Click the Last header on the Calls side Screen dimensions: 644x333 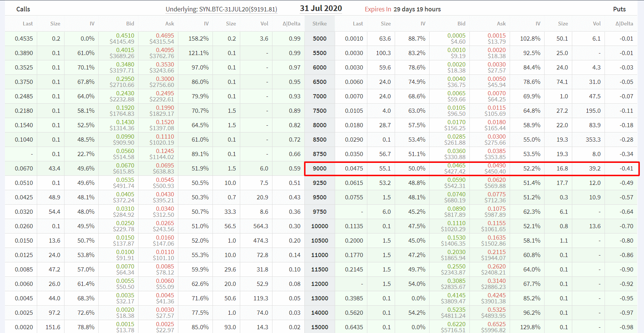pyautogui.click(x=28, y=24)
